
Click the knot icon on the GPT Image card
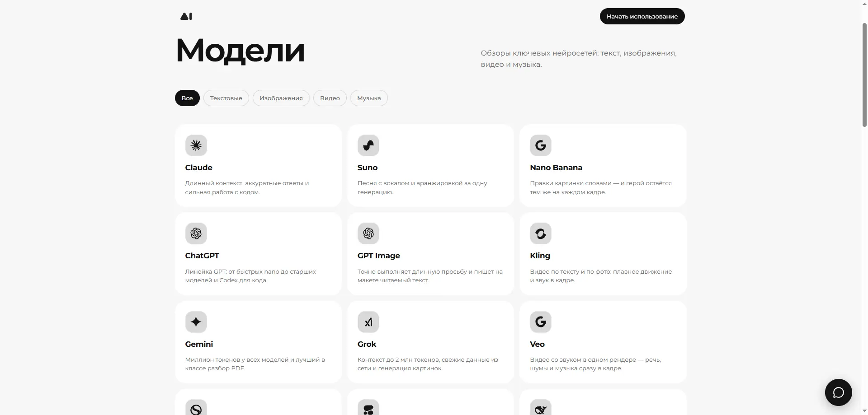click(x=368, y=233)
